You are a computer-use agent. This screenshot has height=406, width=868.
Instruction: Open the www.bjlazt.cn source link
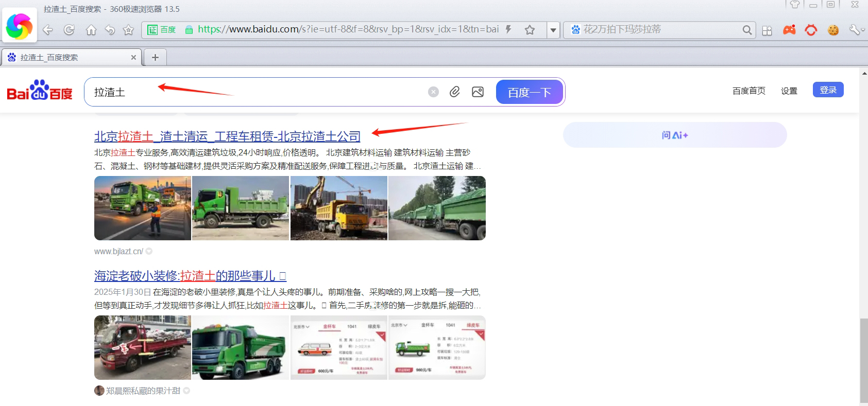click(118, 251)
